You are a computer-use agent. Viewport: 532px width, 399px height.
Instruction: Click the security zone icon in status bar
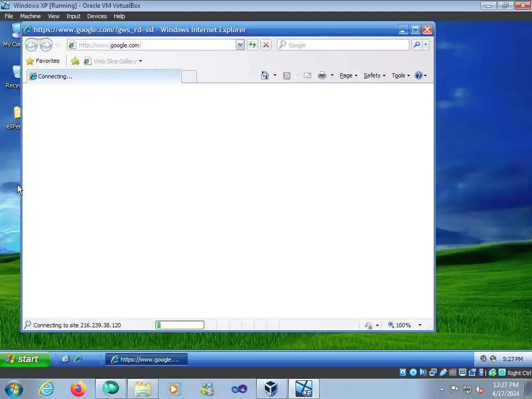368,325
